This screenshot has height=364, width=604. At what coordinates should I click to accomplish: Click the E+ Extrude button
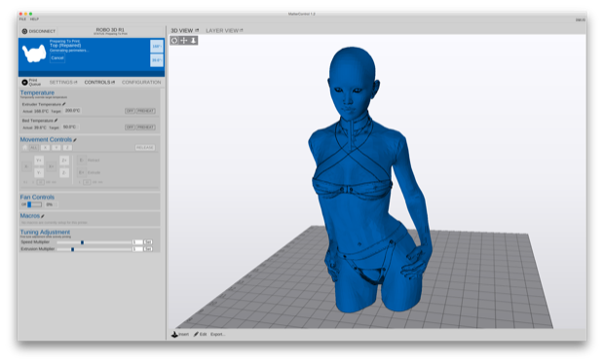81,173
